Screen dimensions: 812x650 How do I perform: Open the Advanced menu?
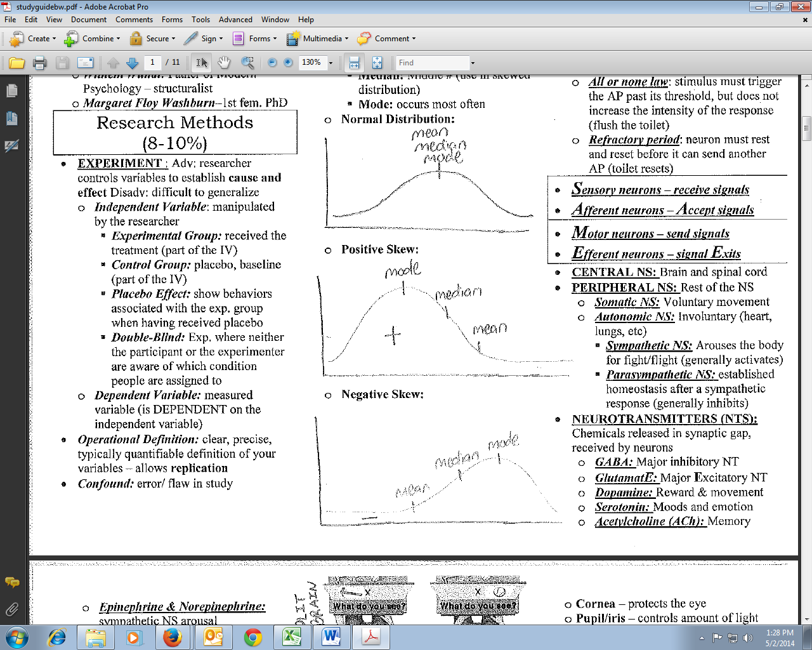(235, 20)
